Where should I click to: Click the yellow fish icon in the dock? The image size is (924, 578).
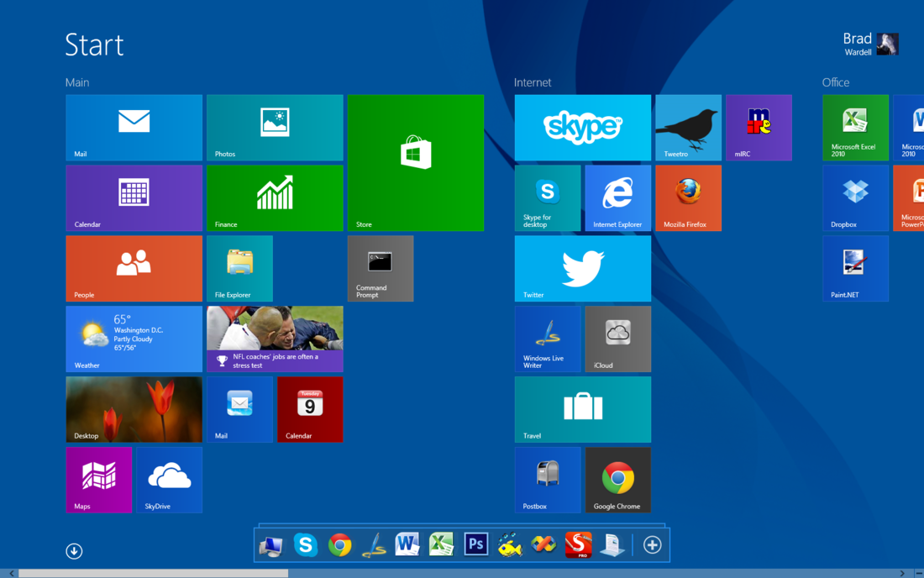[510, 545]
